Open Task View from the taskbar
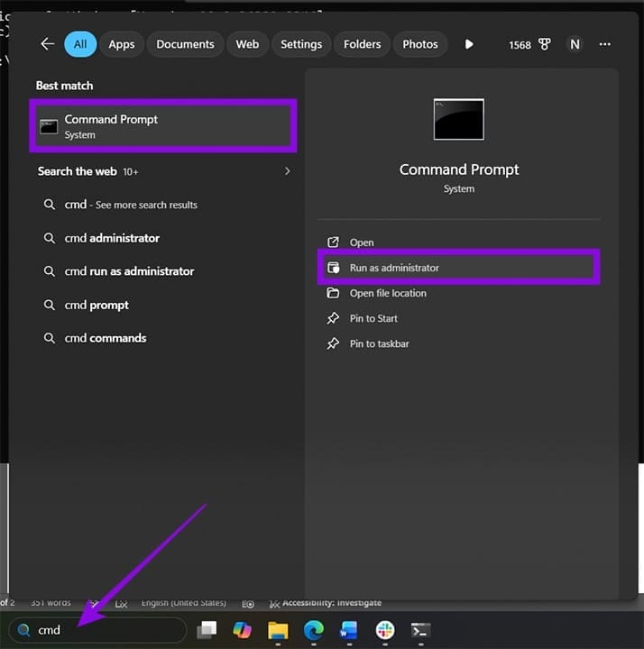Screen dimensions: 644x649 (x=207, y=630)
